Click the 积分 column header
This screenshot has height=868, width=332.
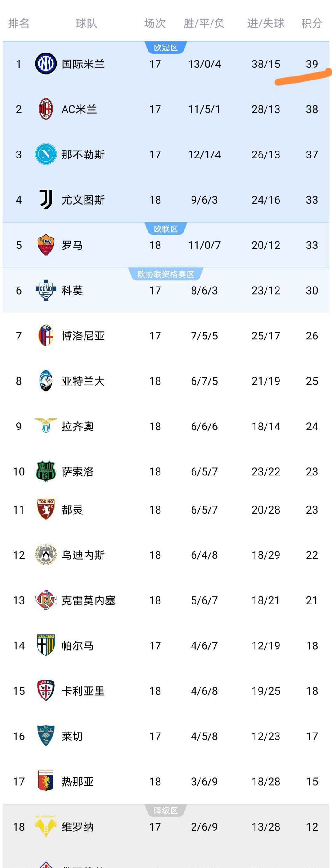coord(311,23)
